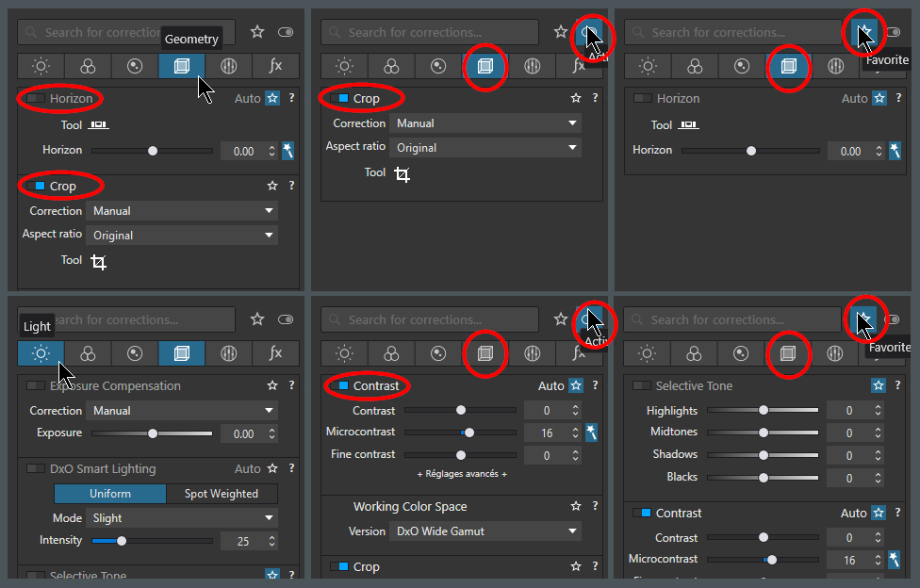Click the favorites star filter in the Light-tooltip panel

257,319
